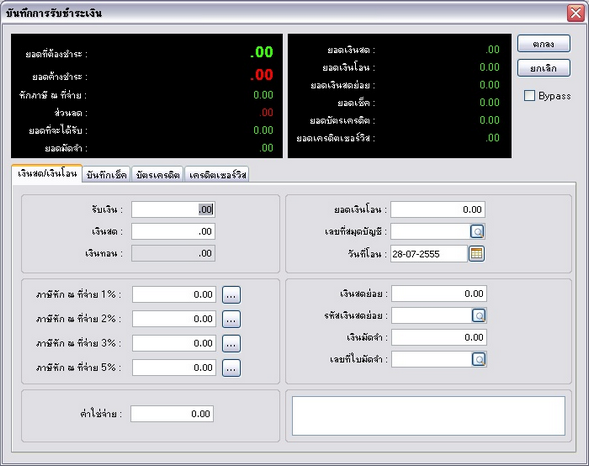Screen dimensions: 589x466
Task: Click the large remarks text box
Action: point(429,416)
